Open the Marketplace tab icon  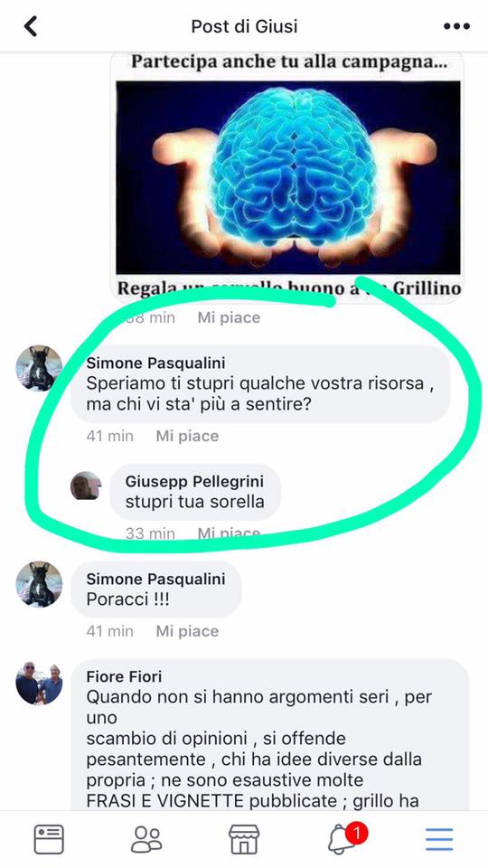point(244,839)
